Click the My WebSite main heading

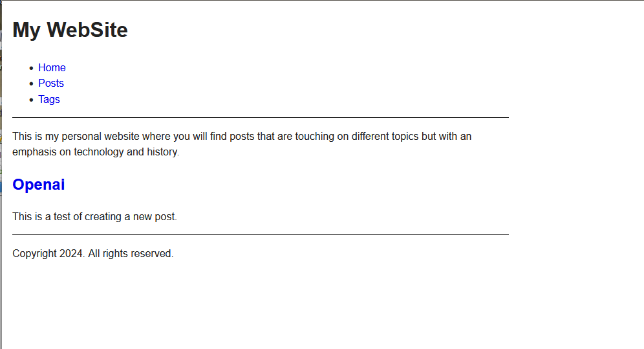70,30
